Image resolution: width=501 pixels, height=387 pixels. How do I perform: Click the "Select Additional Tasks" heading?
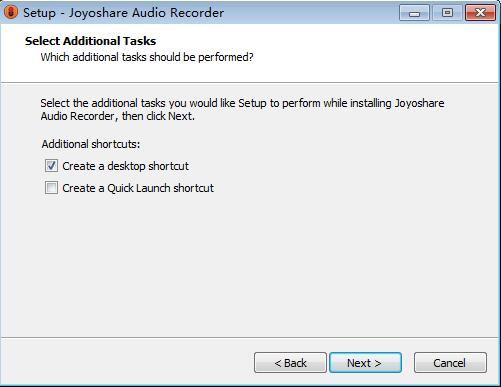(x=90, y=41)
